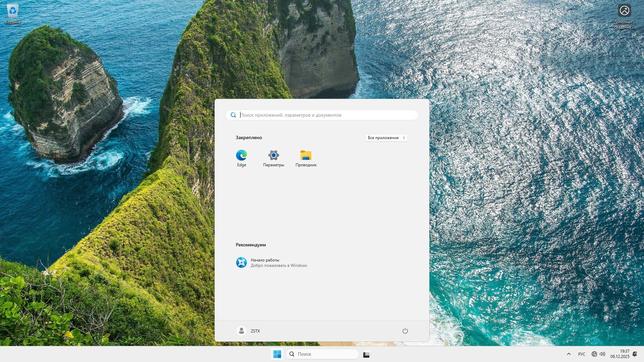Screen dimensions: 644x362
Task: Expand Все приложения list
Action: [386, 138]
